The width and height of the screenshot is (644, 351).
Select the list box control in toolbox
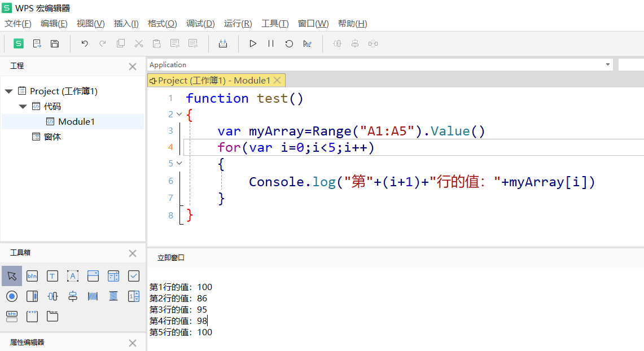pos(113,276)
